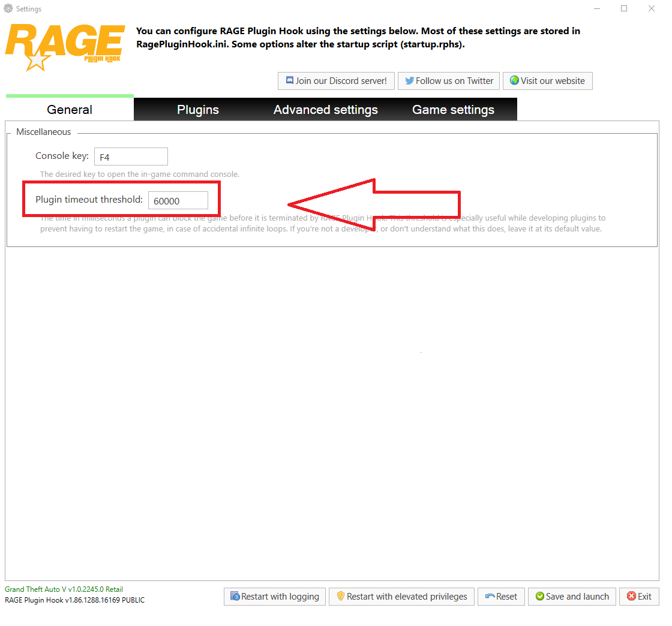Click the undo arrow icon on Reset
The width and height of the screenshot is (672, 626).
(490, 596)
